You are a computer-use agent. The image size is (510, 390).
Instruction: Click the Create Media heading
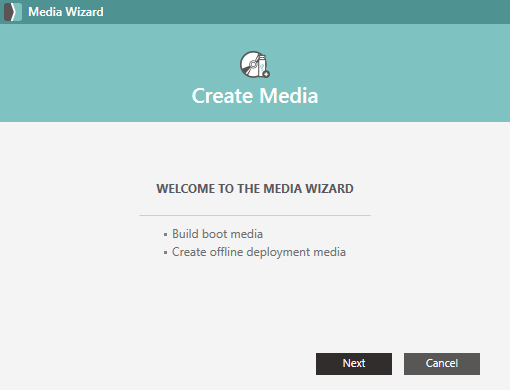tap(255, 96)
